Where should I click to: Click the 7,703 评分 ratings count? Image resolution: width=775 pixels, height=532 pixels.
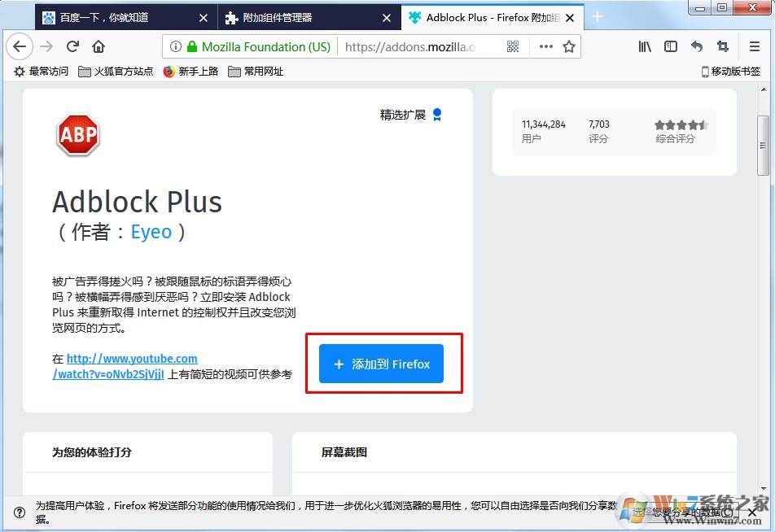pos(599,131)
